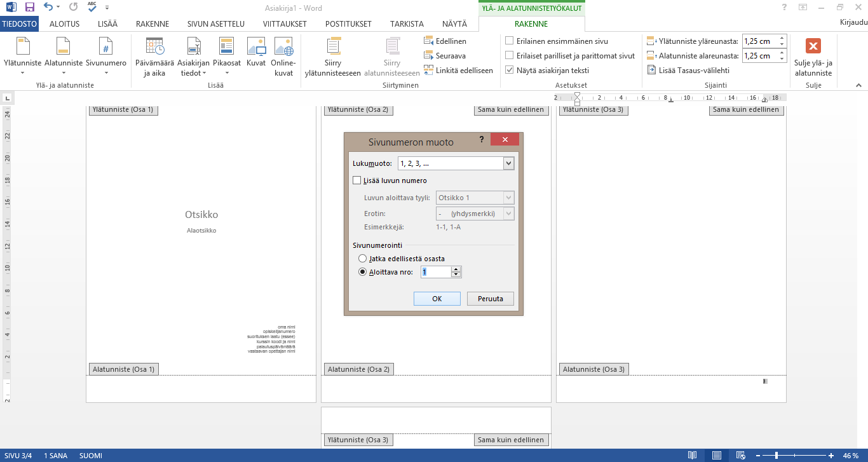Viewport: 868px width, 462px height.
Task: Switch to web layout view icon
Action: 741,456
